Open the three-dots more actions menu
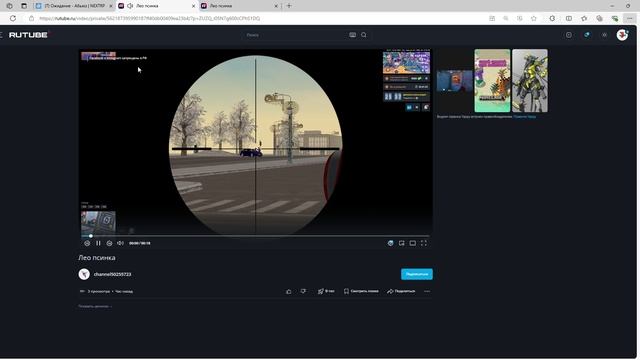Image resolution: width=640 pixels, height=360 pixels. 427,291
